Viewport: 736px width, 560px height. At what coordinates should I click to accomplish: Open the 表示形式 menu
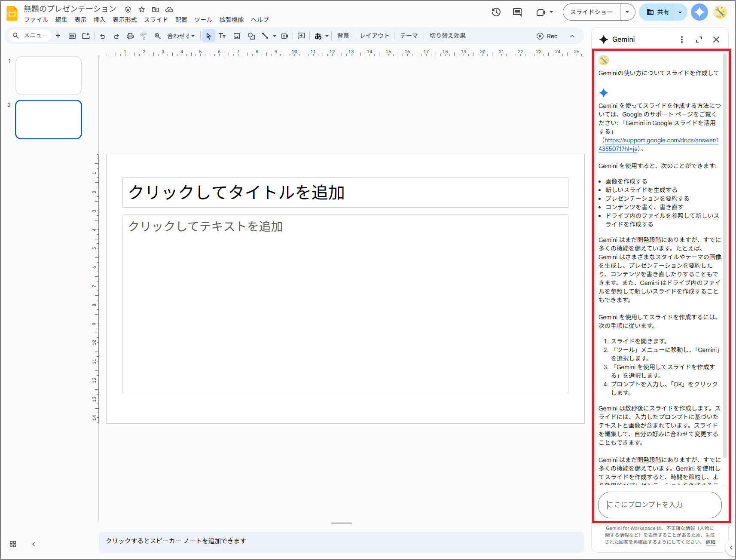(125, 20)
